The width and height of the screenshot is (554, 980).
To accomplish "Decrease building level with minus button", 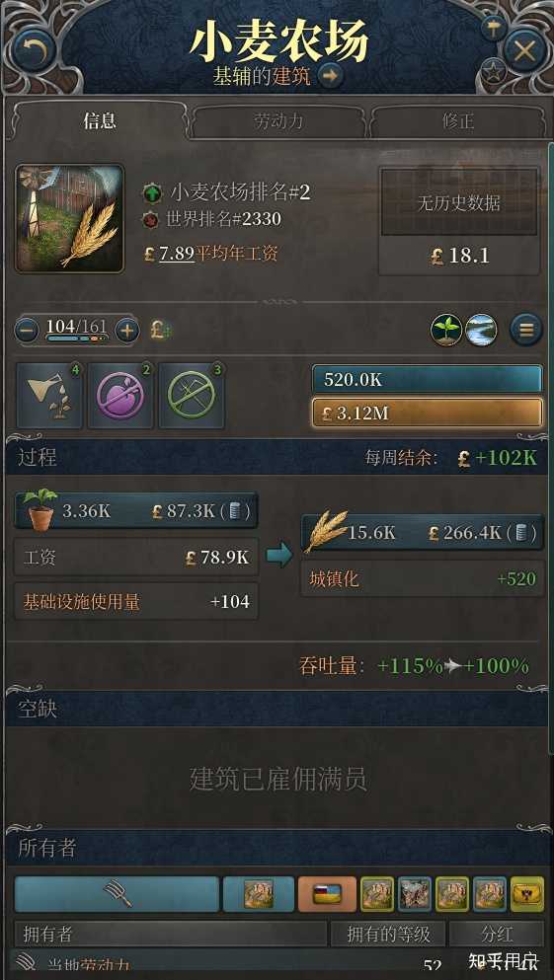I will tap(27, 330).
